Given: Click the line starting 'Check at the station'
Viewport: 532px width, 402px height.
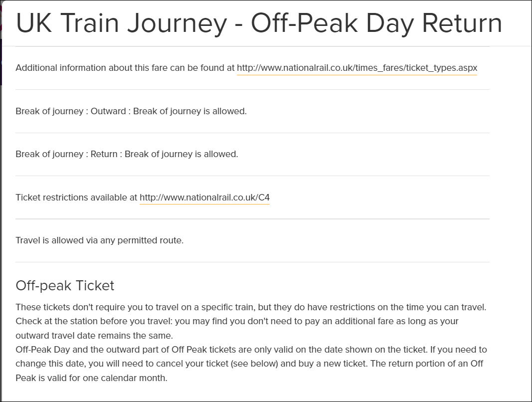Looking at the screenshot, I should [237, 321].
